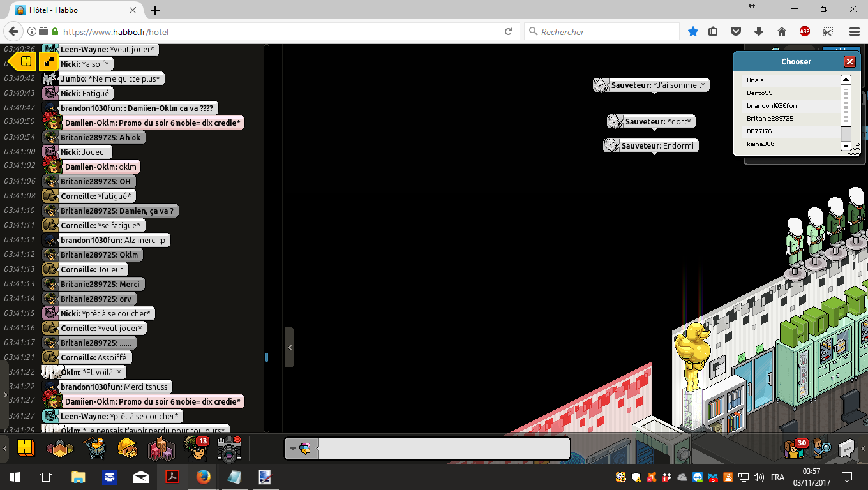Open the camera icon in Habbo toolbar
The width and height of the screenshot is (868, 490).
(229, 449)
